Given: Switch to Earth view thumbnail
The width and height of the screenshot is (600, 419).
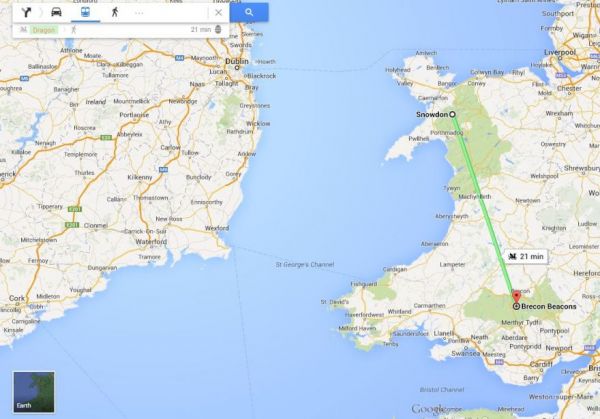Looking at the screenshot, I should coord(34,392).
